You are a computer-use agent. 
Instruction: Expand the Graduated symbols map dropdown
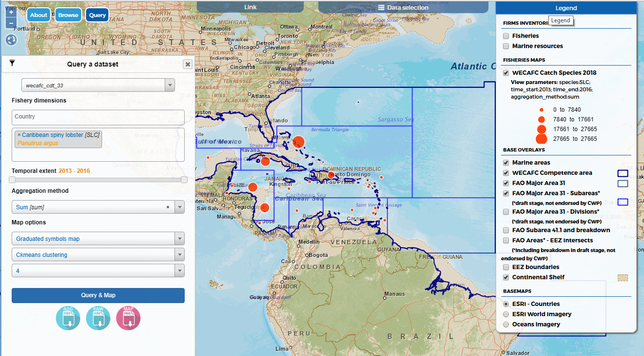tap(180, 239)
